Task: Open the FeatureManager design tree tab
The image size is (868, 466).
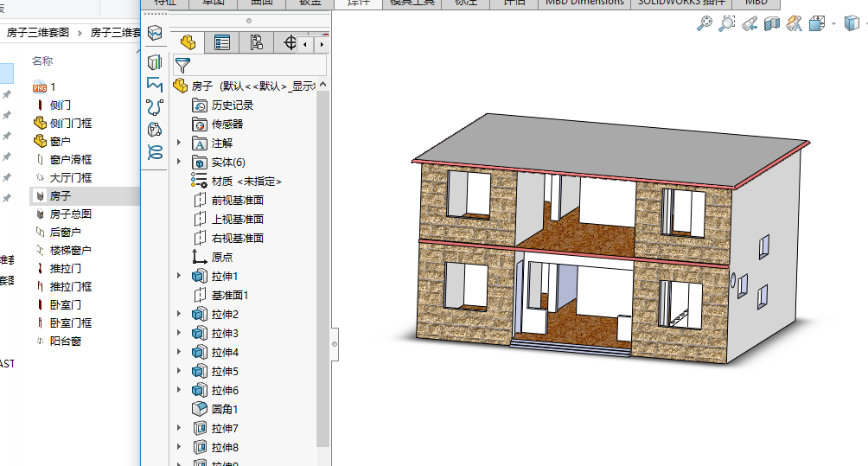Action: coord(188,42)
